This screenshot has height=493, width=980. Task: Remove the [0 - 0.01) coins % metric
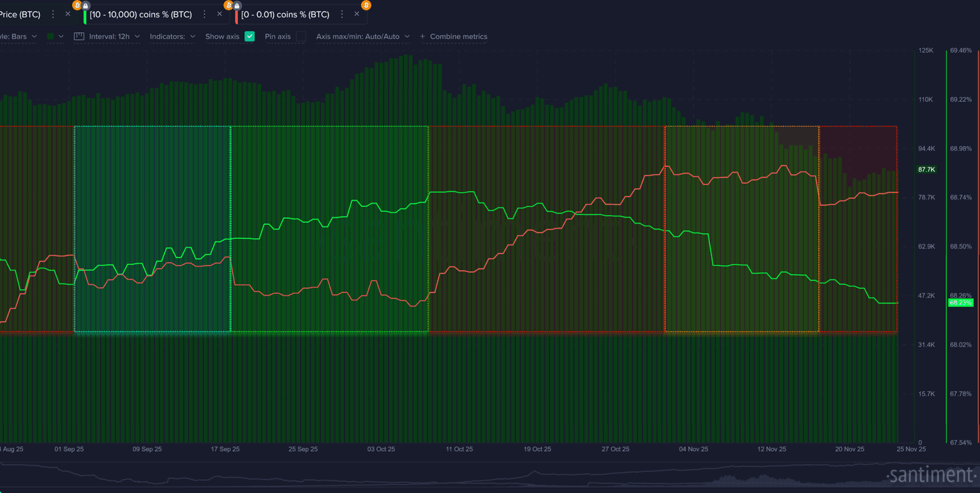pyautogui.click(x=357, y=14)
